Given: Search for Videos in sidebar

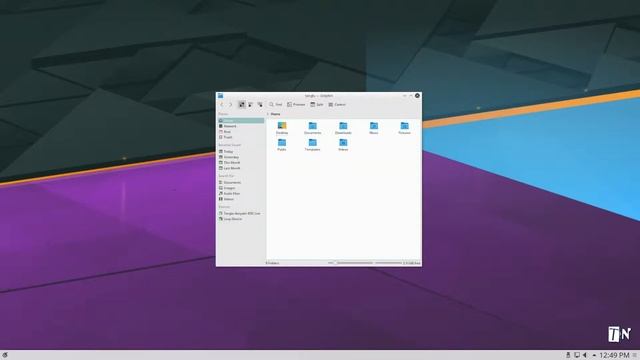Looking at the screenshot, I should [241, 199].
